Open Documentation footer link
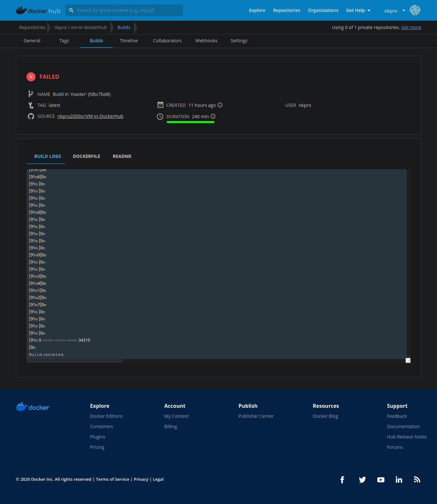Screen dimensions: 437x504 pos(403,427)
